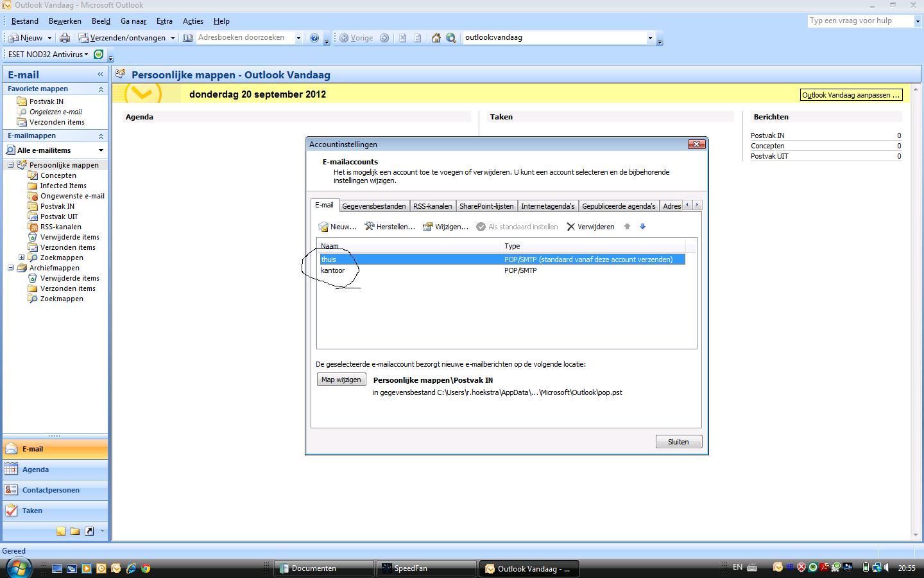Click Typ een vraag voor hulp field
Viewport: 924px width, 578px height.
click(x=860, y=21)
